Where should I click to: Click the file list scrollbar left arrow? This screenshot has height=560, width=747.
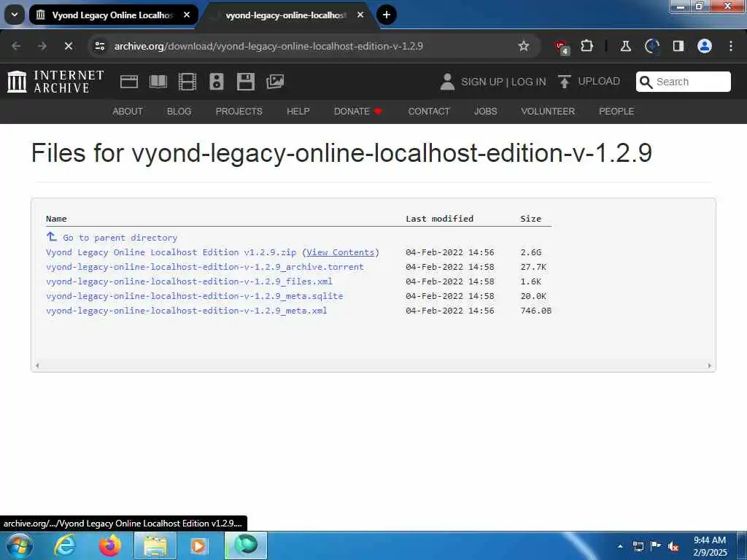pos(37,366)
